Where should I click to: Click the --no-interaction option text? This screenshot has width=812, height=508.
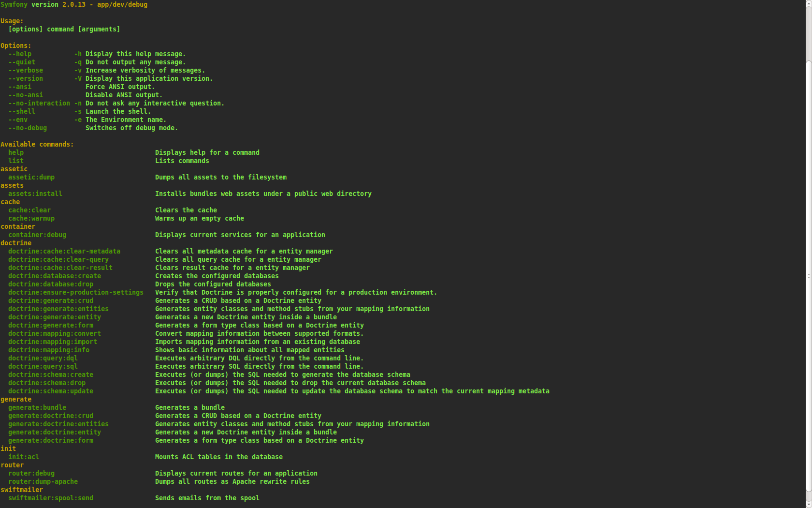click(x=39, y=103)
